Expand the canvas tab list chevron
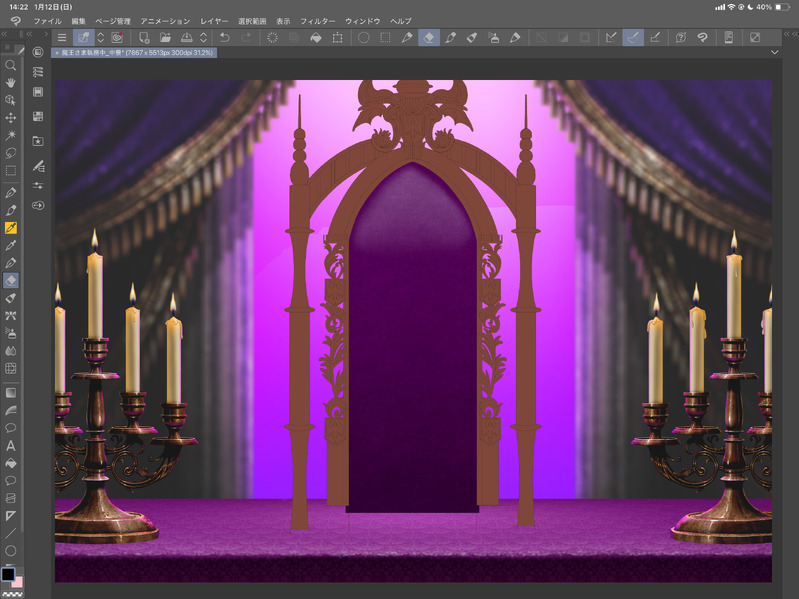The width and height of the screenshot is (799, 599). [x=775, y=52]
